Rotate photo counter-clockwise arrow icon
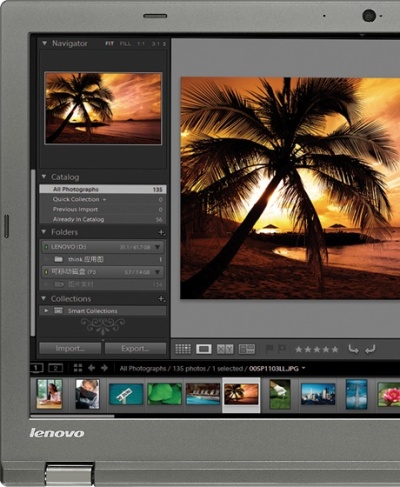The image size is (400, 487). click(x=353, y=349)
